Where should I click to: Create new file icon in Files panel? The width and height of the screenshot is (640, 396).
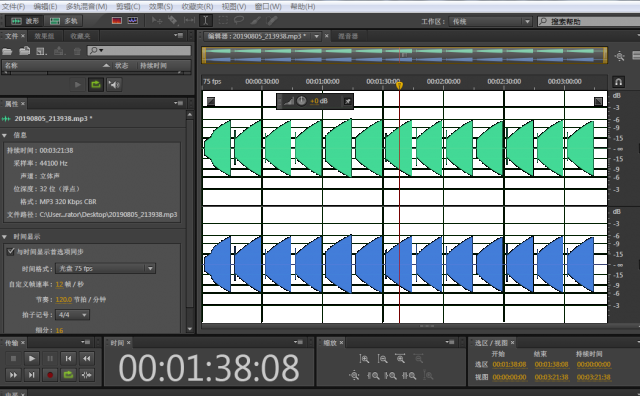pos(41,51)
